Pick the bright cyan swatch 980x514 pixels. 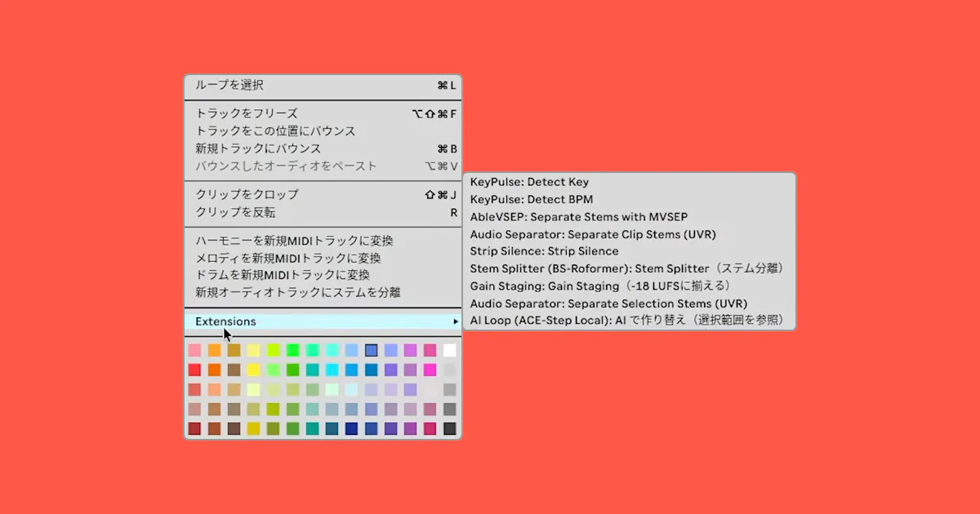[x=332, y=370]
